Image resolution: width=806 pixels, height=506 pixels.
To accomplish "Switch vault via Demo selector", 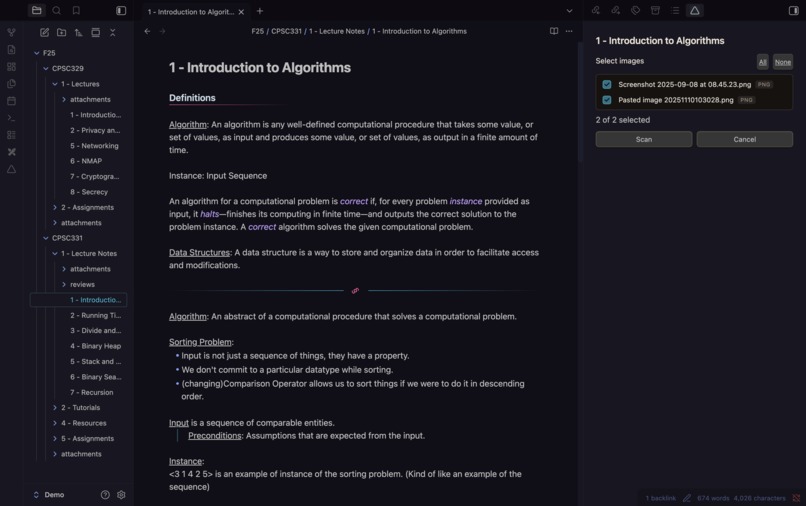I will point(49,495).
